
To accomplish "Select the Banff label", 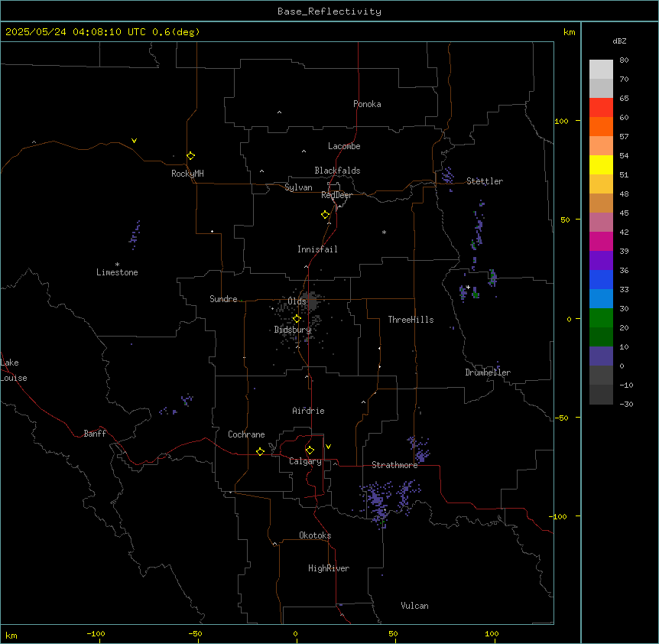I will click(95, 434).
